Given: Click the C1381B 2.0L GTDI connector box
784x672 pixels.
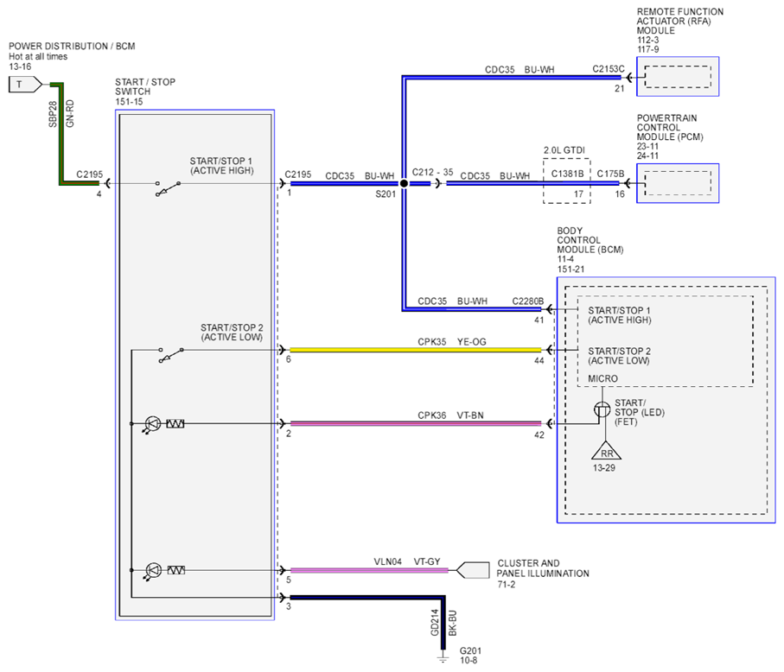Looking at the screenshot, I should (x=567, y=181).
